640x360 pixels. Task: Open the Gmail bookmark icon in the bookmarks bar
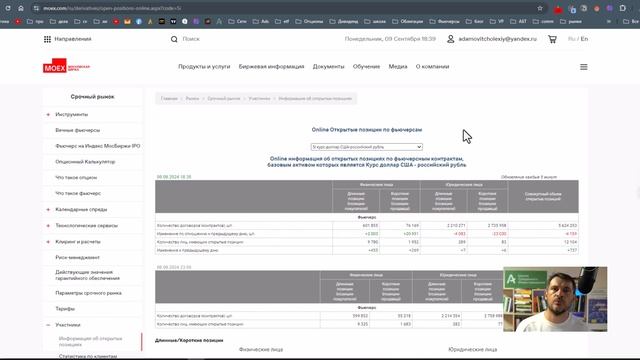click(x=127, y=21)
